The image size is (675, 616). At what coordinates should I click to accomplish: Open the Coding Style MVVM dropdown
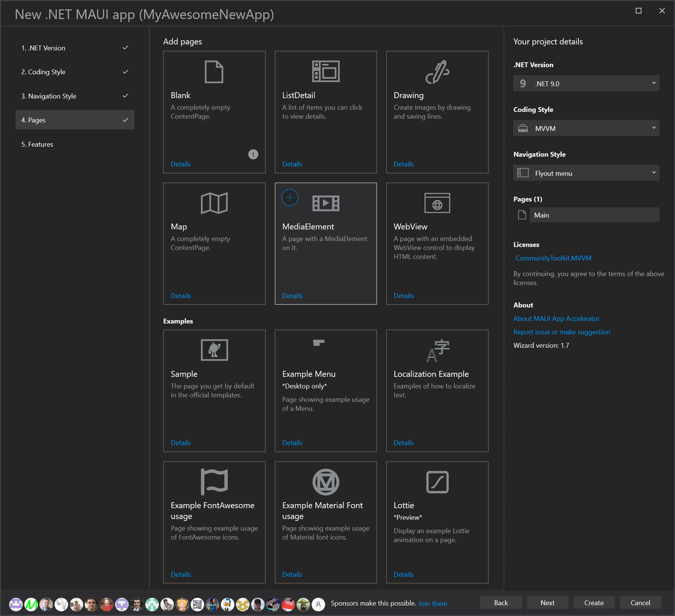click(586, 128)
